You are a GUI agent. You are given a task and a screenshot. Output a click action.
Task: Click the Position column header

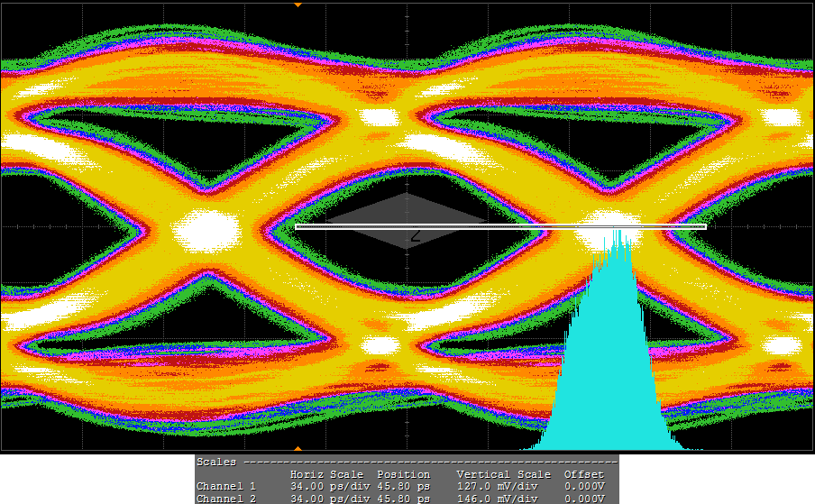click(x=403, y=474)
